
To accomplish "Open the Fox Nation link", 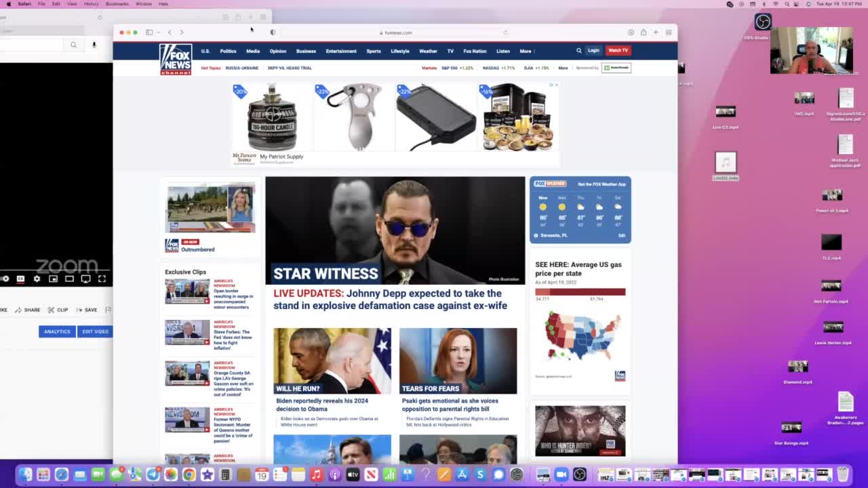I will pos(475,51).
